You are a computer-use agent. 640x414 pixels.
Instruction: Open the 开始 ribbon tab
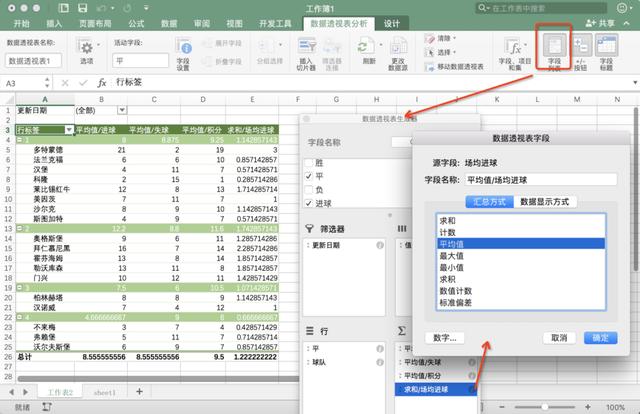pos(21,24)
